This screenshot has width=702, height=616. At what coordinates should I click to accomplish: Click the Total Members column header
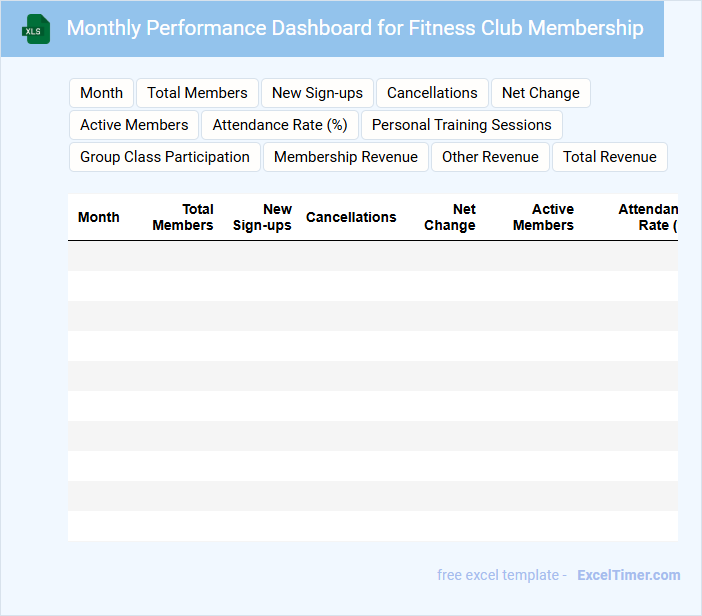tap(183, 217)
